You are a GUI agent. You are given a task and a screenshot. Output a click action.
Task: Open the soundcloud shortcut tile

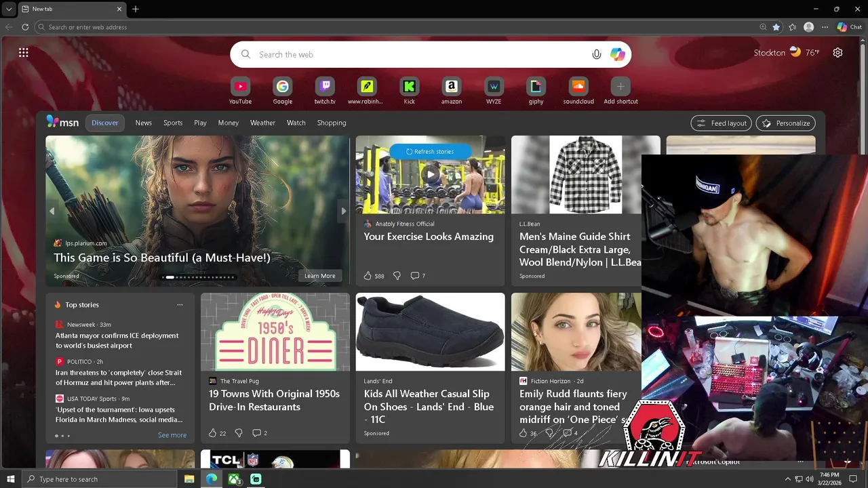578,87
